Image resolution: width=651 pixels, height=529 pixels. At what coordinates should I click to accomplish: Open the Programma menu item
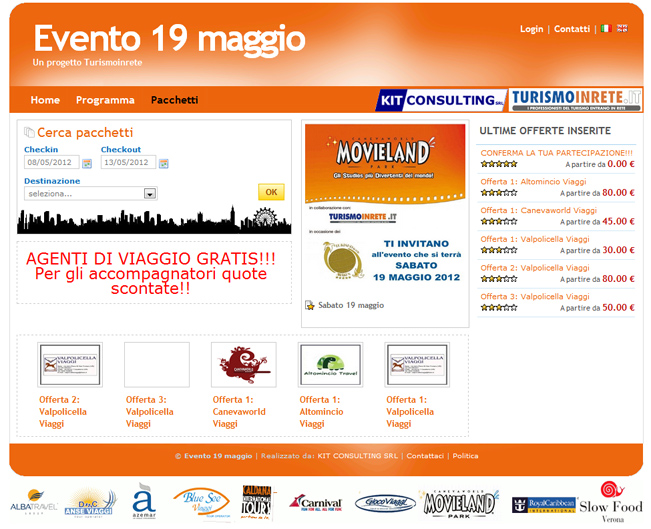coord(105,100)
